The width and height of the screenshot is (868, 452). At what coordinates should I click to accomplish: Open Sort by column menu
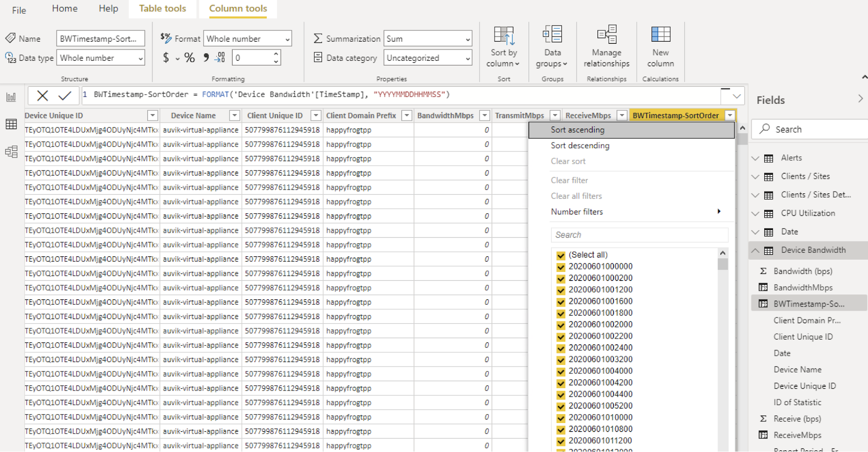504,46
